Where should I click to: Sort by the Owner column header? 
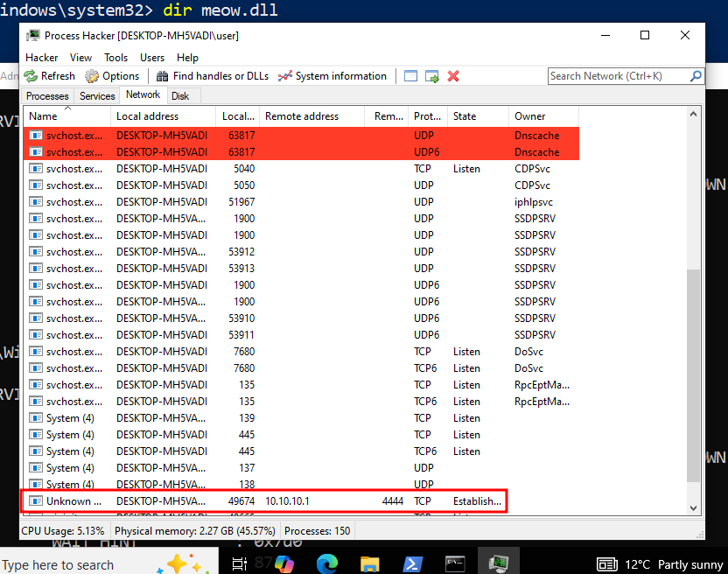pos(543,116)
